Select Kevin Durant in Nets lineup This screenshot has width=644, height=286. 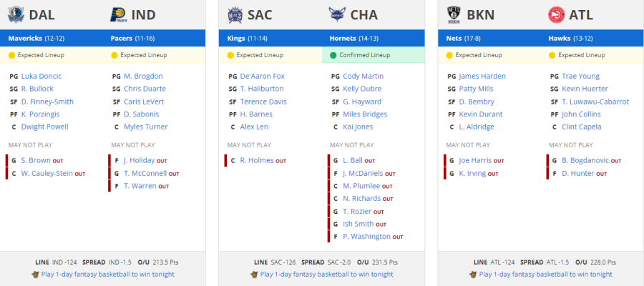pos(481,114)
